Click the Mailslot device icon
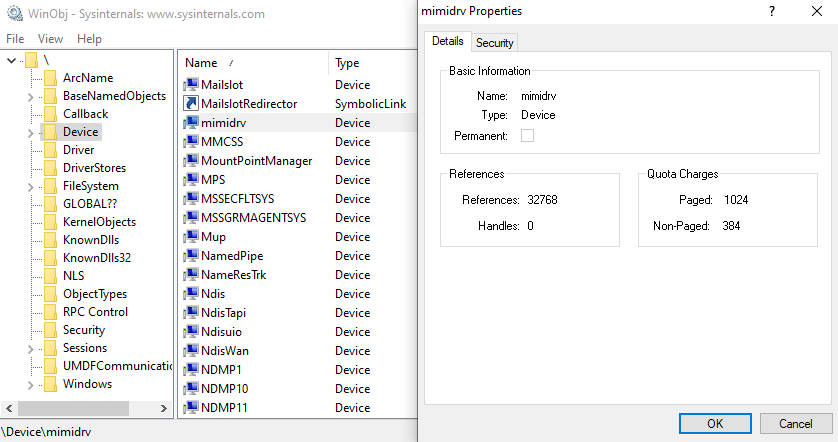 tap(191, 84)
